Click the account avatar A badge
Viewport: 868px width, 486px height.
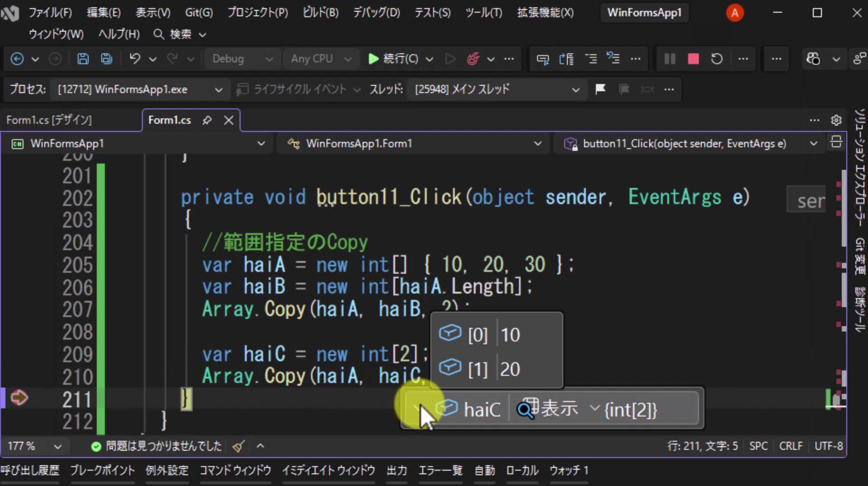(x=735, y=13)
